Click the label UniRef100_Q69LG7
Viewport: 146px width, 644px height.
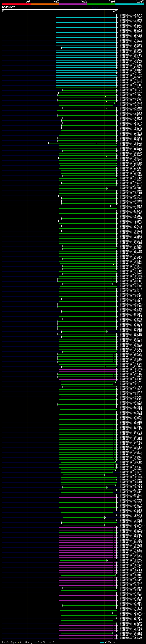(x=131, y=63)
